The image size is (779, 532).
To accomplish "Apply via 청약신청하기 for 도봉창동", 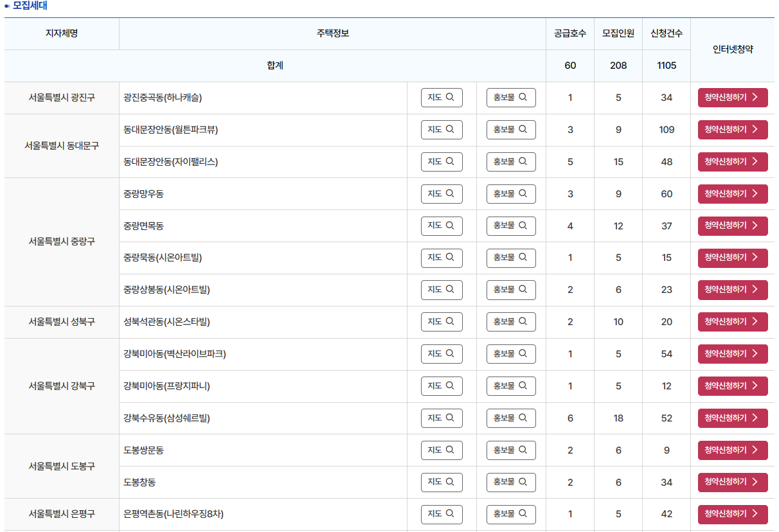I will pyautogui.click(x=733, y=483).
